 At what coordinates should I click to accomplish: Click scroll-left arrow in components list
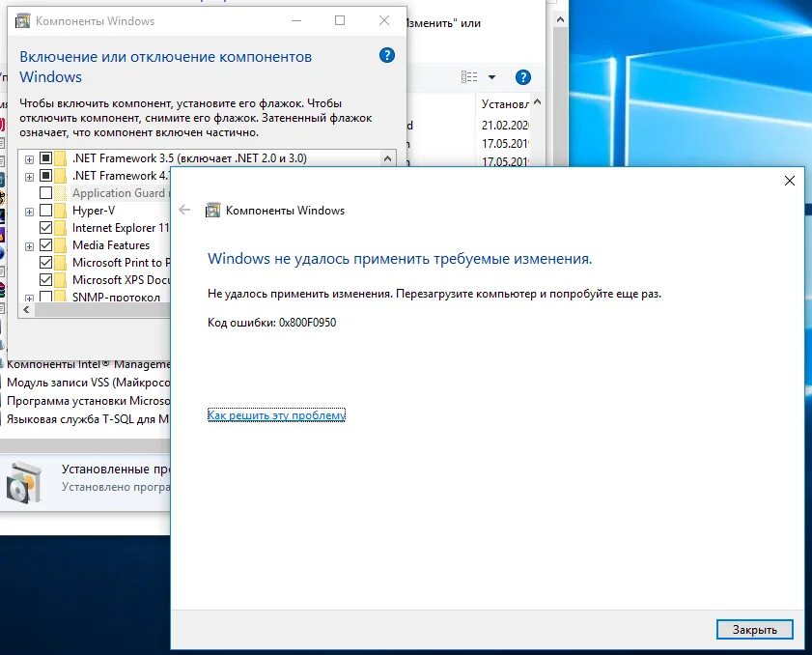click(x=26, y=310)
